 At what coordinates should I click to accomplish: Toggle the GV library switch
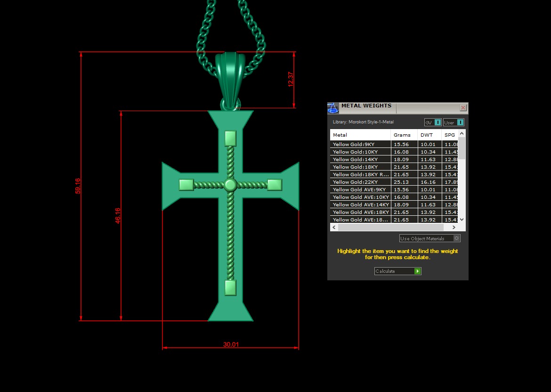(433, 122)
